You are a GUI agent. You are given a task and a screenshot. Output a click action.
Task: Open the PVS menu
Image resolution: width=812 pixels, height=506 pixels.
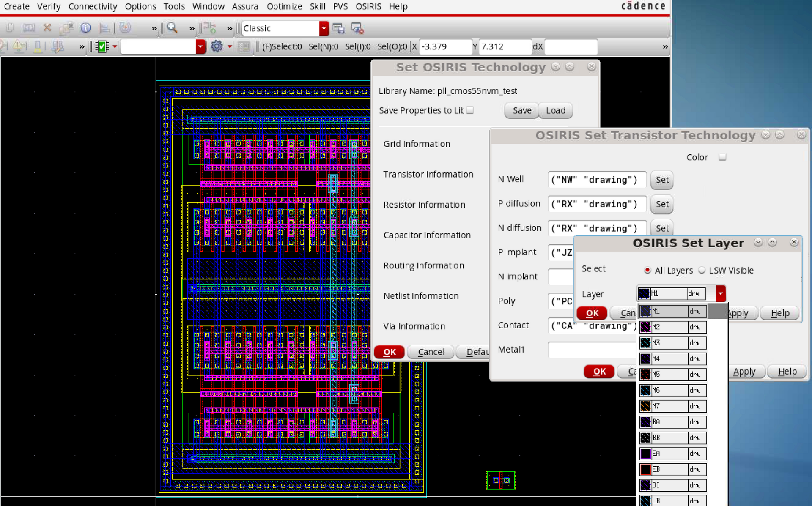[340, 6]
